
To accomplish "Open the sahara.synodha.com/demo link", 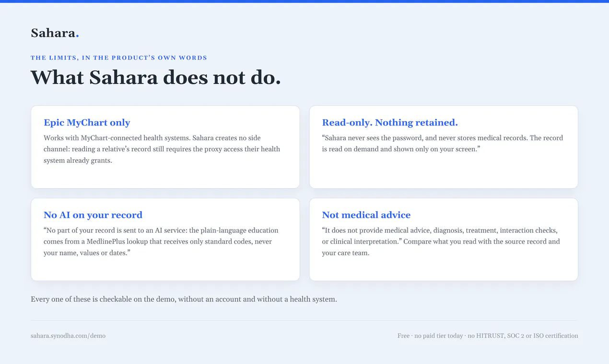I will click(x=68, y=336).
